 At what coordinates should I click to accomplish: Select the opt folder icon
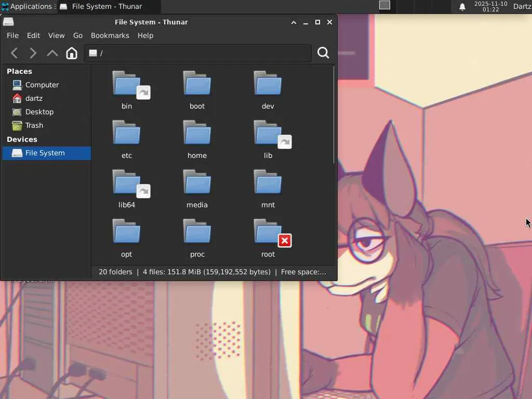pos(127,231)
